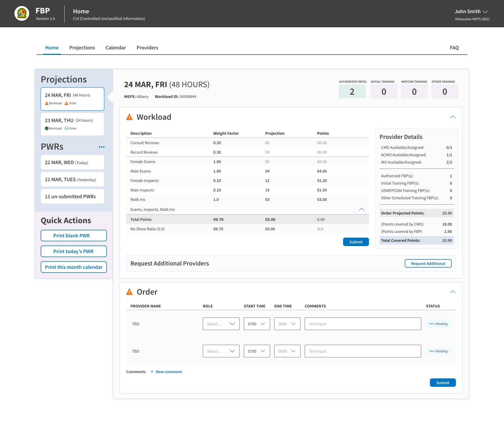Collapse the Workload section chevron

coord(453,117)
